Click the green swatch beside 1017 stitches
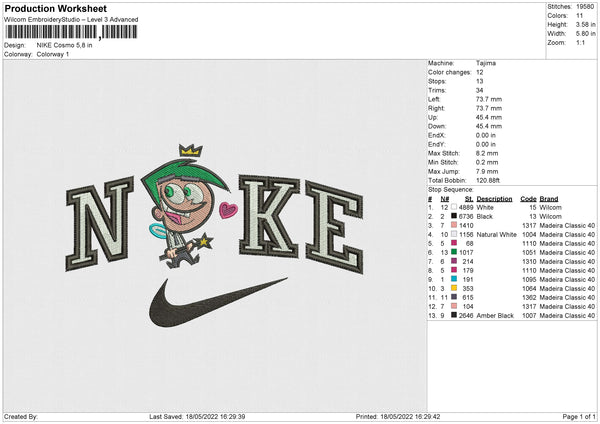Screen dimensions: 600x424 click(x=454, y=252)
